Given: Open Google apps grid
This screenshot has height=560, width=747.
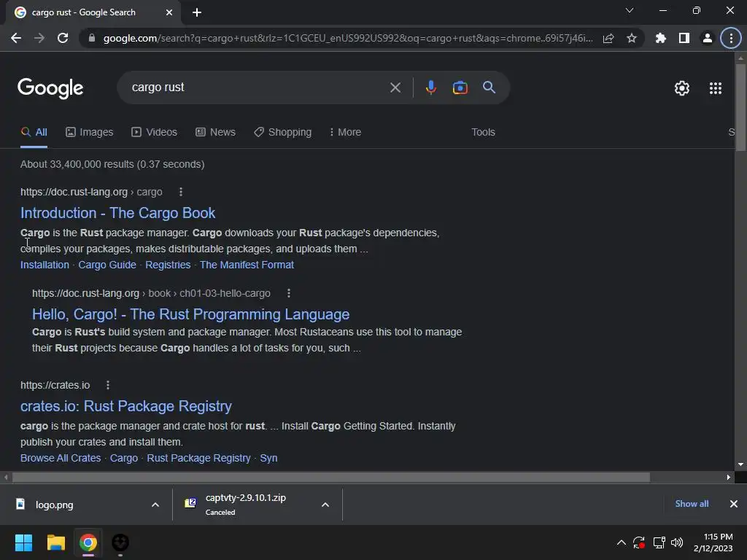Looking at the screenshot, I should (716, 88).
